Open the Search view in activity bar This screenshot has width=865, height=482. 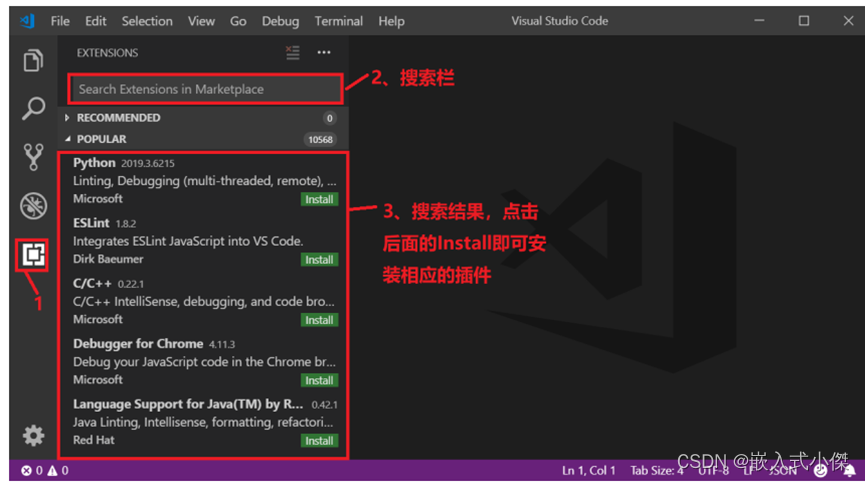coord(33,109)
